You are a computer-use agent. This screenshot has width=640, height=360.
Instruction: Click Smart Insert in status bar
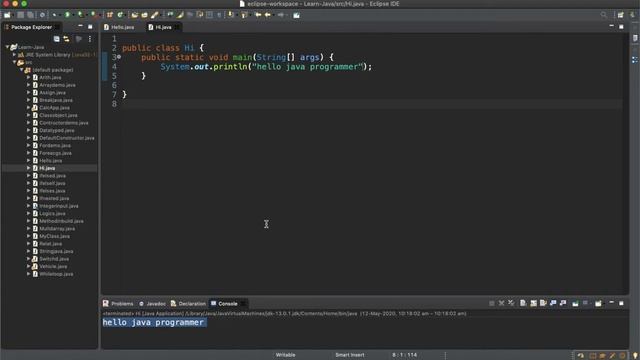click(x=350, y=355)
